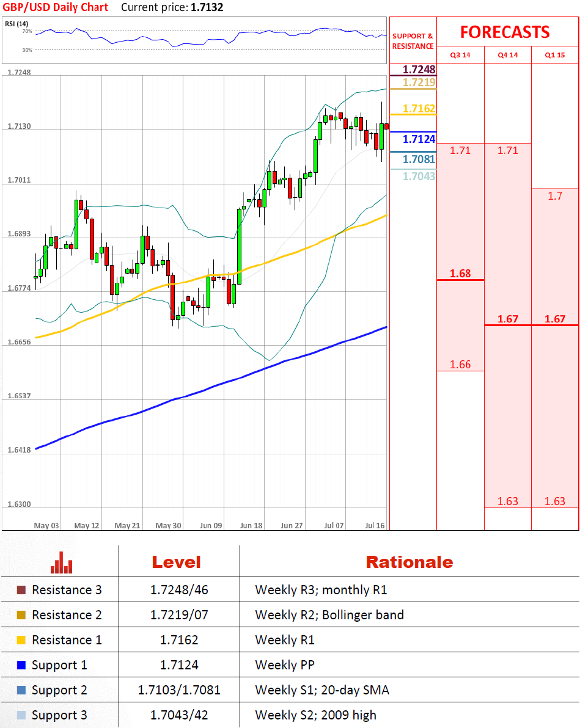
Task: Click the 1.7248 resistance level marker
Action: [x=419, y=70]
